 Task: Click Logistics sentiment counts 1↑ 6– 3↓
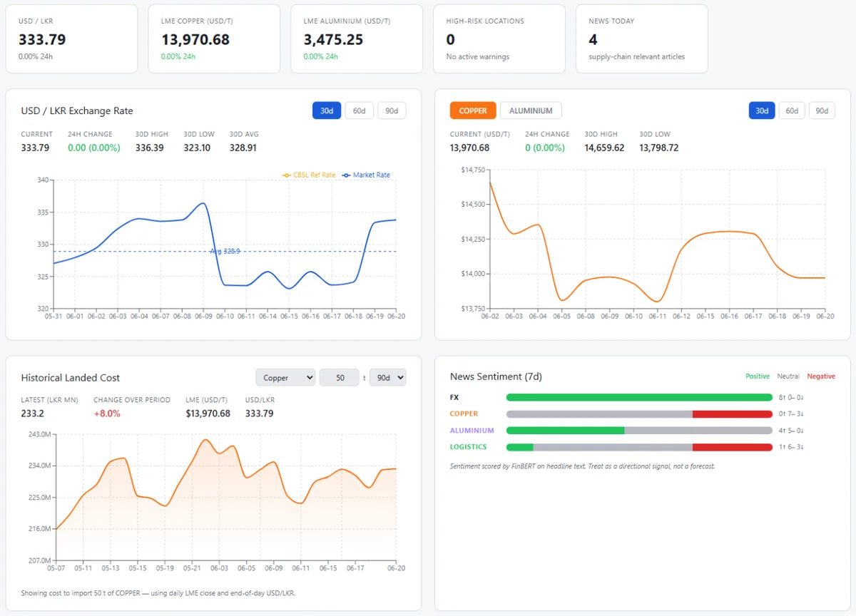[792, 447]
